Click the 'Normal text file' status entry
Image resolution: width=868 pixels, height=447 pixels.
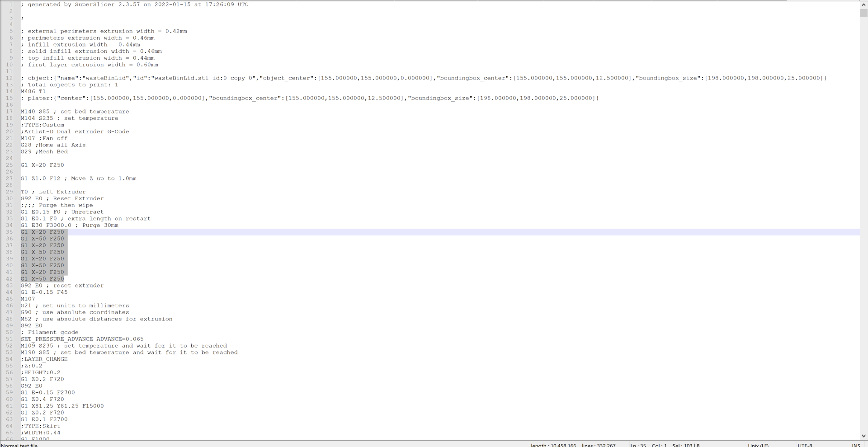click(19, 445)
